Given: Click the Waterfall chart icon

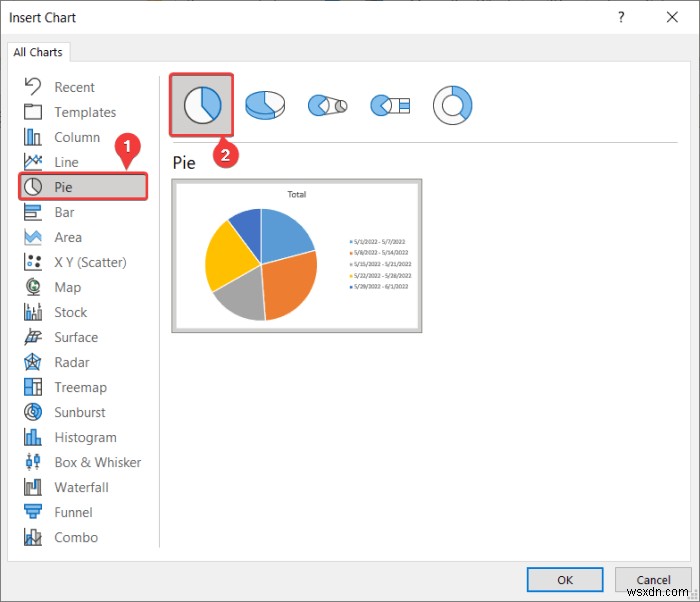Looking at the screenshot, I should (x=33, y=487).
